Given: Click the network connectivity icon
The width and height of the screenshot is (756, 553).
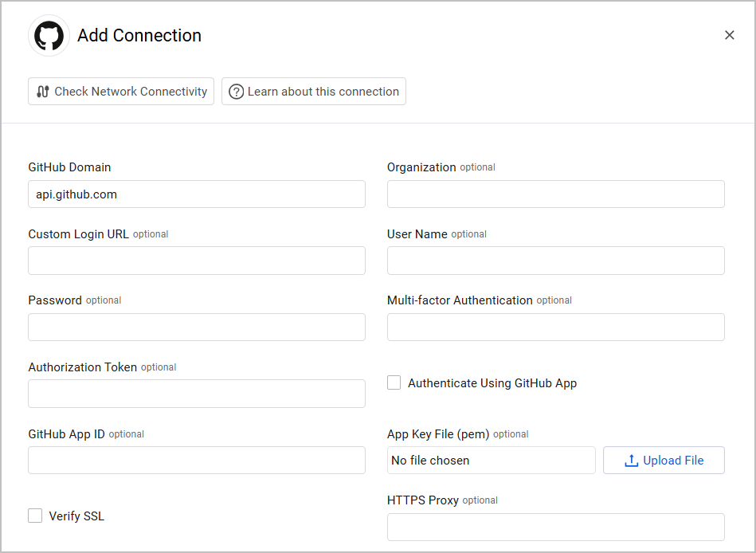Looking at the screenshot, I should (43, 91).
